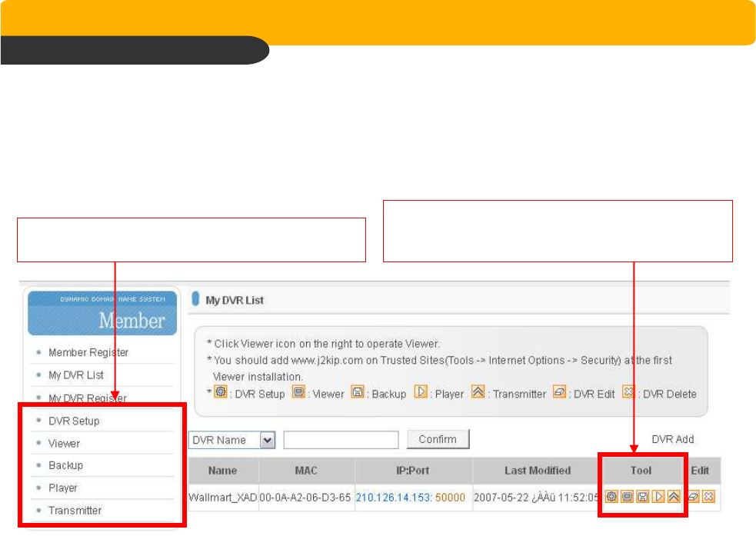Click the 210.126.14.153 IP address link
This screenshot has width=756, height=536.
pos(393,498)
